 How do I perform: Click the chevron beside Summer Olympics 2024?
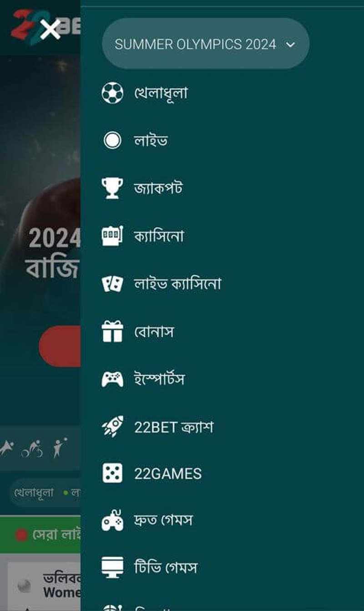pyautogui.click(x=290, y=45)
